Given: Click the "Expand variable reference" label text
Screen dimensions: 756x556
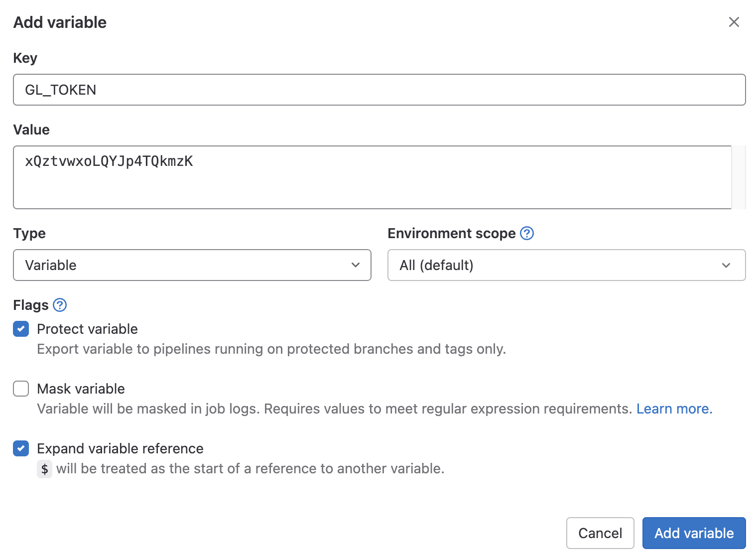Looking at the screenshot, I should pos(120,448).
